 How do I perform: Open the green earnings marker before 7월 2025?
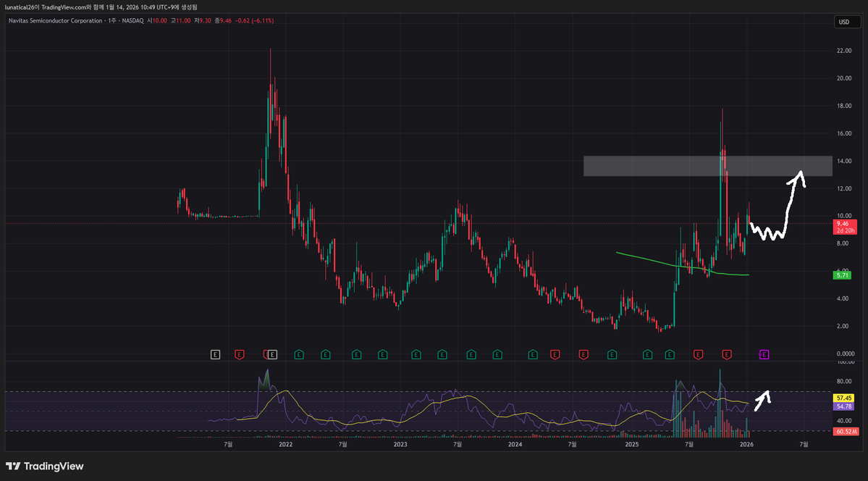pos(670,355)
